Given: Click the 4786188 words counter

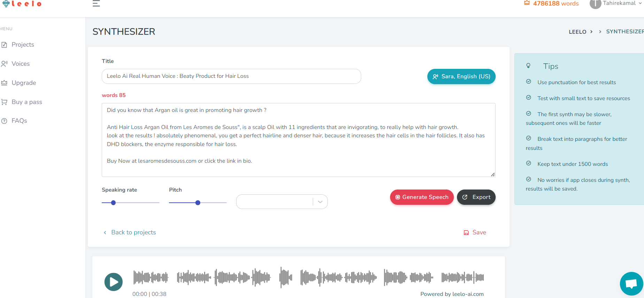Looking at the screenshot, I should pos(556,3).
